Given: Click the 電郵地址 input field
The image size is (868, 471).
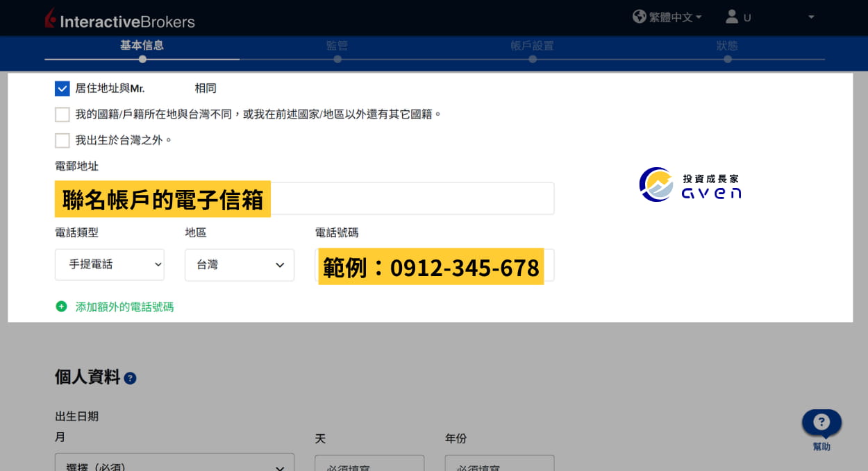Looking at the screenshot, I should [304, 199].
